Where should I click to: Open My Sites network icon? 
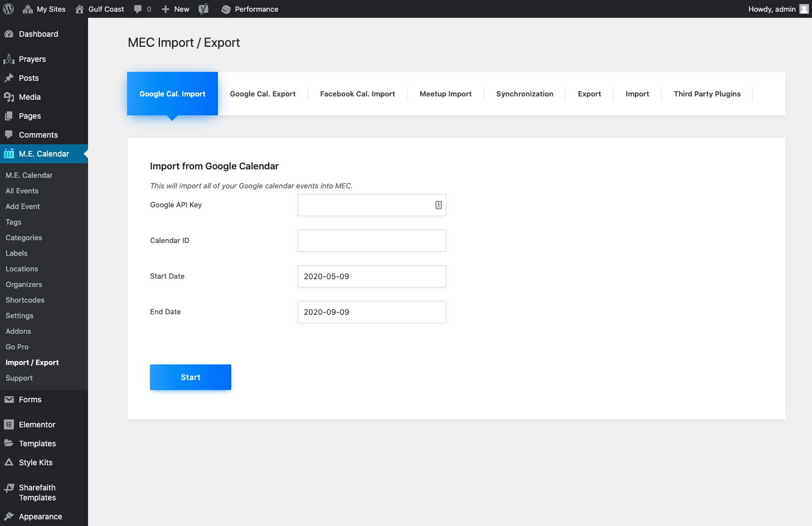pyautogui.click(x=27, y=9)
